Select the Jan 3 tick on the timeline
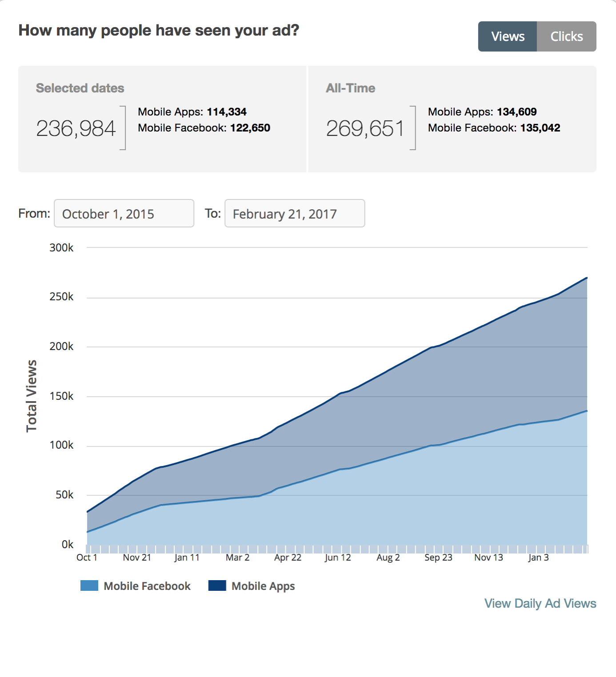Screen dimensions: 616x677 538,557
